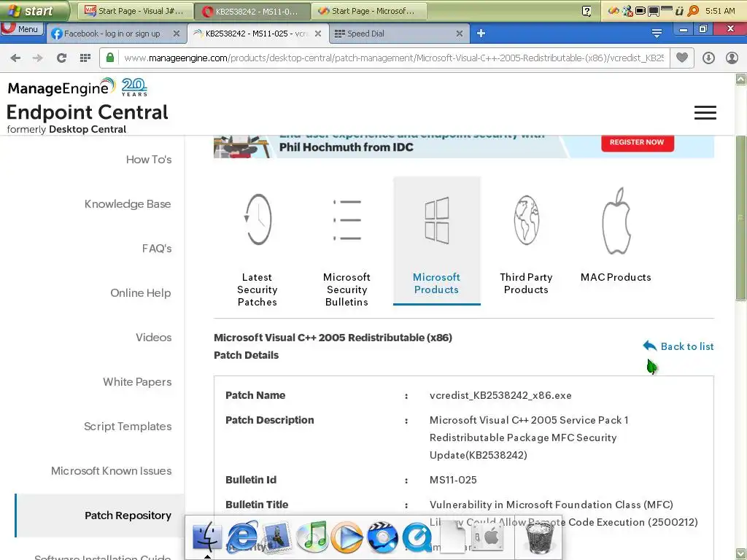This screenshot has height=560, width=747.
Task: Open the Trash in the dock
Action: (540, 537)
